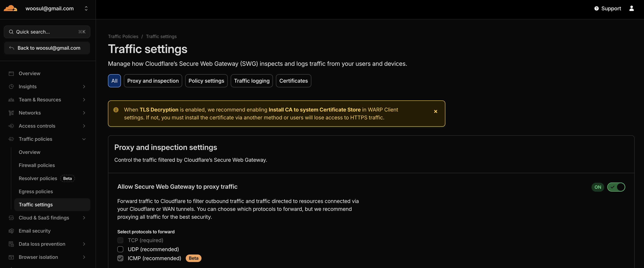Click the Email security envelope icon
644x268 pixels.
click(11, 231)
